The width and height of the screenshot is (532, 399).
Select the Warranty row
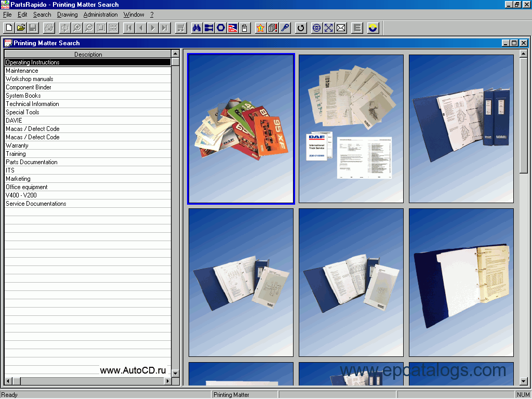coord(87,145)
